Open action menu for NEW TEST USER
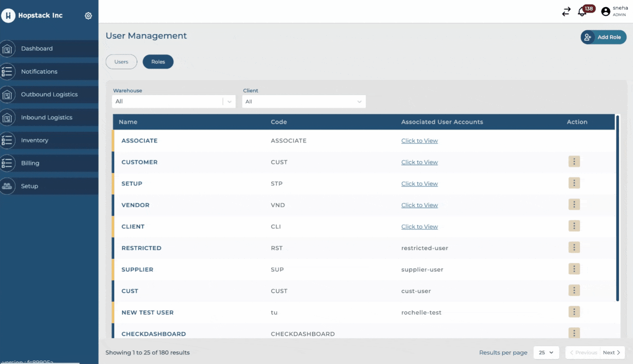The height and width of the screenshot is (364, 633). click(x=574, y=312)
